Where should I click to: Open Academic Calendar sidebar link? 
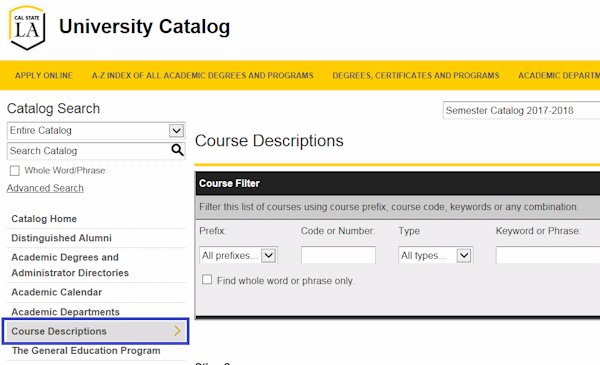click(x=57, y=292)
